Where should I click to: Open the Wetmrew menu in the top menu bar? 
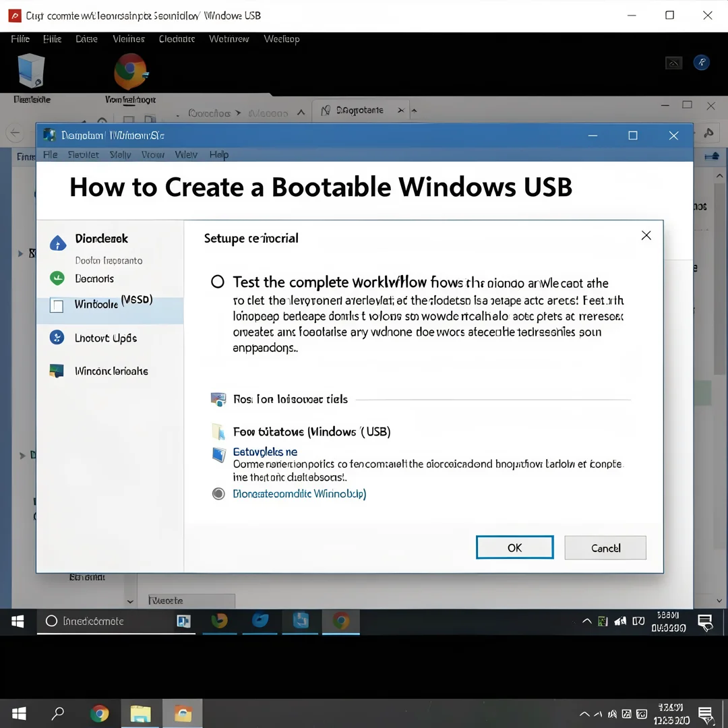pos(229,39)
